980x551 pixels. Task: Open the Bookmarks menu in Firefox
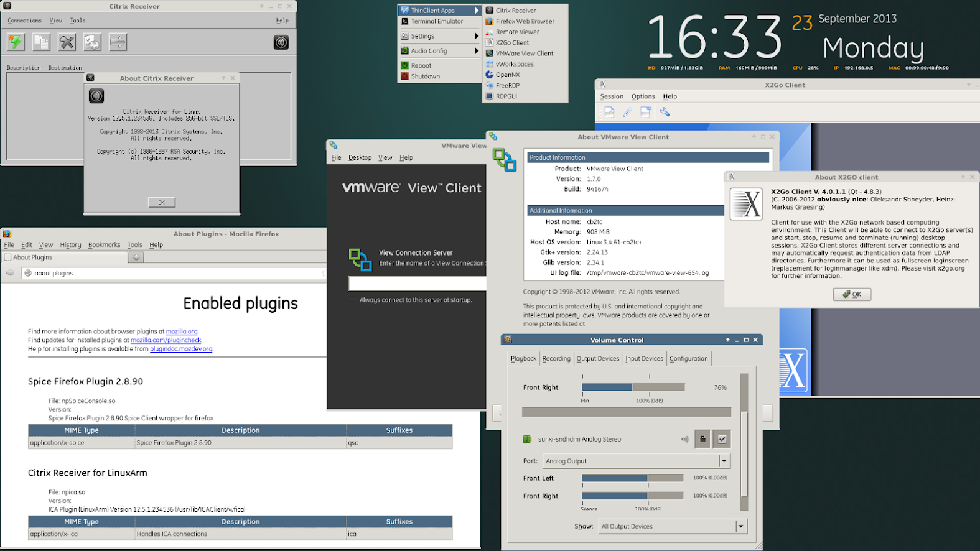point(104,245)
